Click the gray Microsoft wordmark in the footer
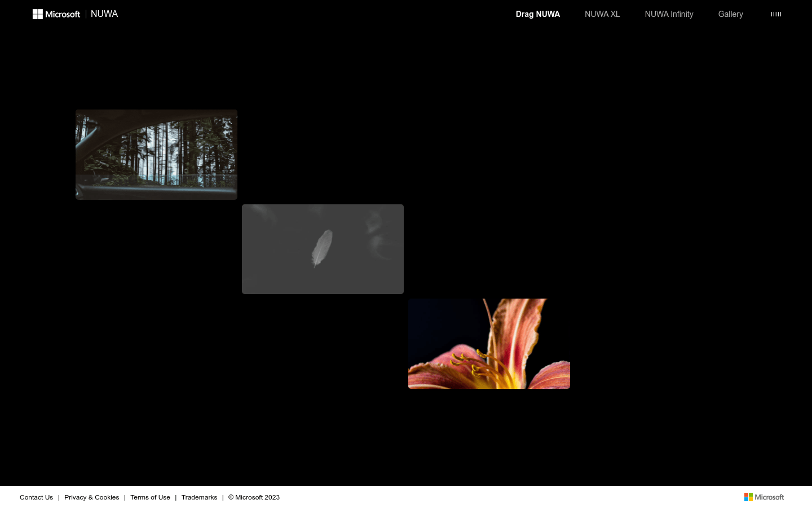The height and width of the screenshot is (508, 812). pos(769,497)
